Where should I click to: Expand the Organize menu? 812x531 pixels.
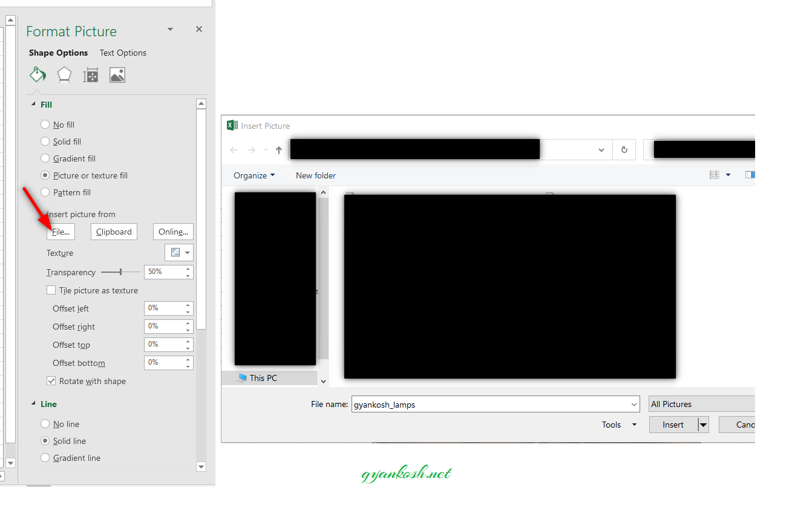(x=254, y=175)
